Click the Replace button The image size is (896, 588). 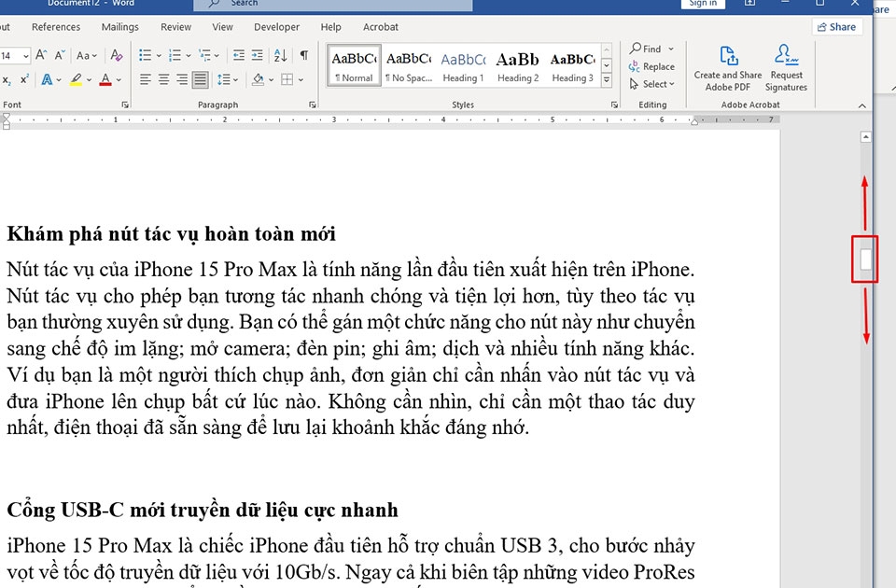click(x=652, y=66)
